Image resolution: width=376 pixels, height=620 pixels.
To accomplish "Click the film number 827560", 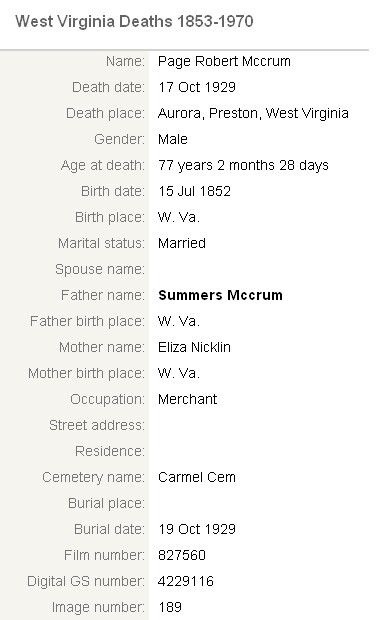I will [x=181, y=555].
